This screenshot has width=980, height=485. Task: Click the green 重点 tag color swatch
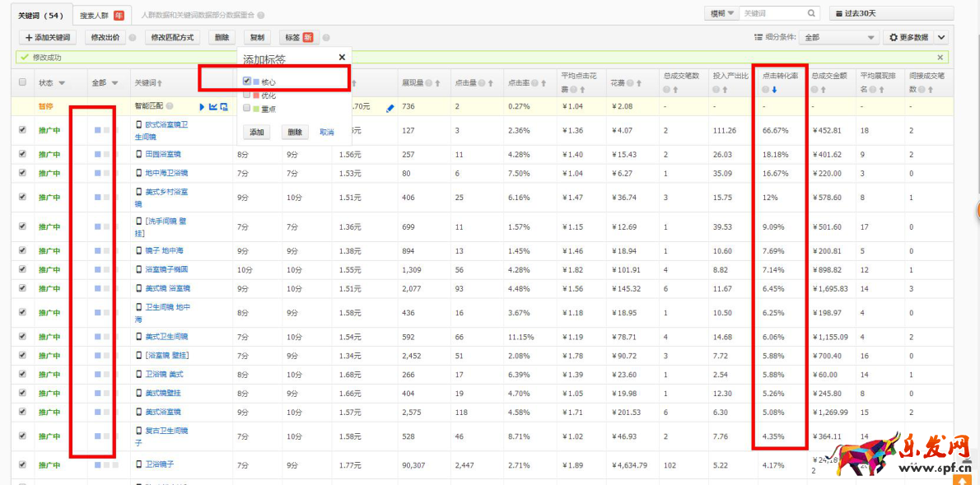[x=256, y=109]
